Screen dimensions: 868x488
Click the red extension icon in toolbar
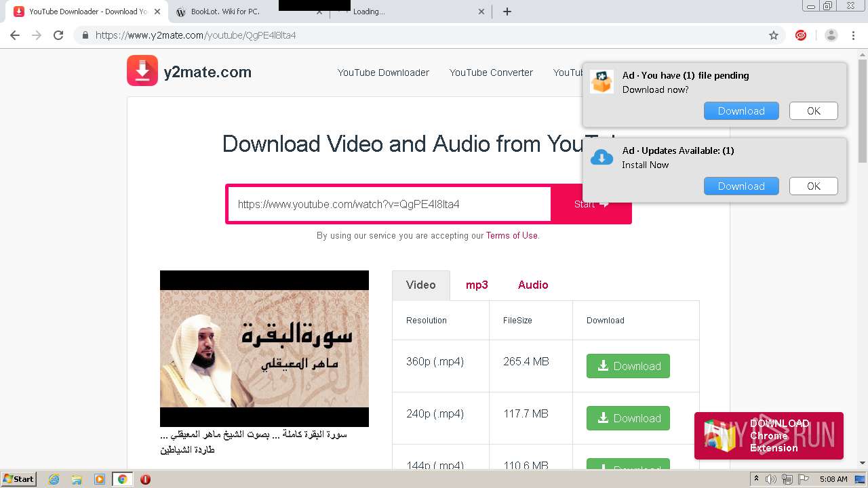tap(801, 35)
